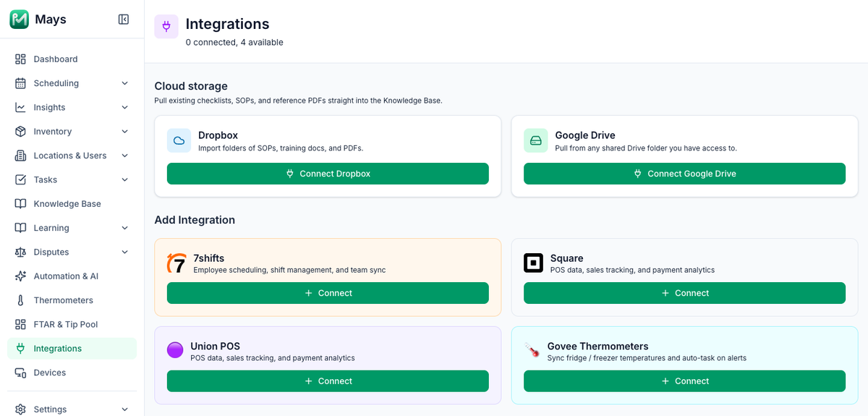Click the Integrations plug sidebar icon
The height and width of the screenshot is (416, 868).
click(x=20, y=349)
